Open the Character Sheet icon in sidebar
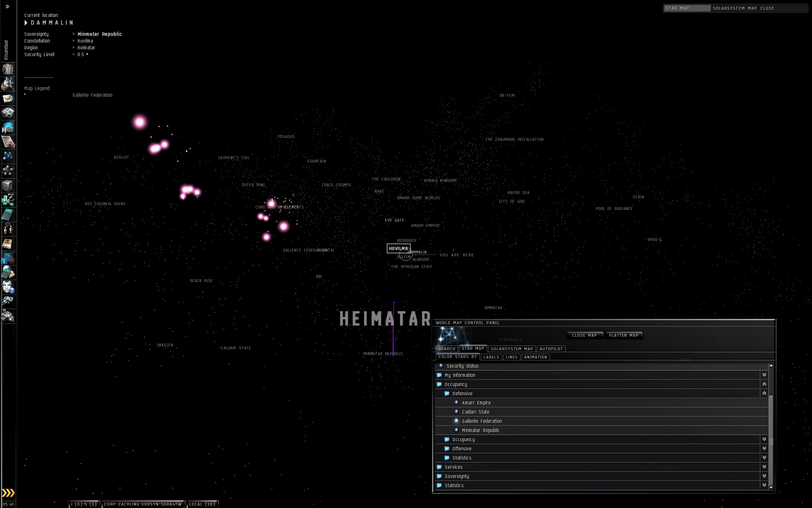 [8, 70]
